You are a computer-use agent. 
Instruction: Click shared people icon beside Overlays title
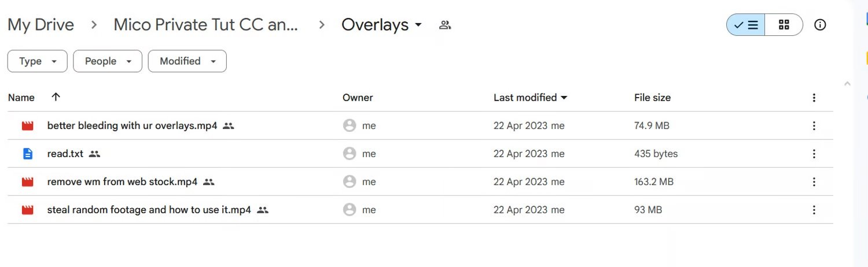point(445,25)
